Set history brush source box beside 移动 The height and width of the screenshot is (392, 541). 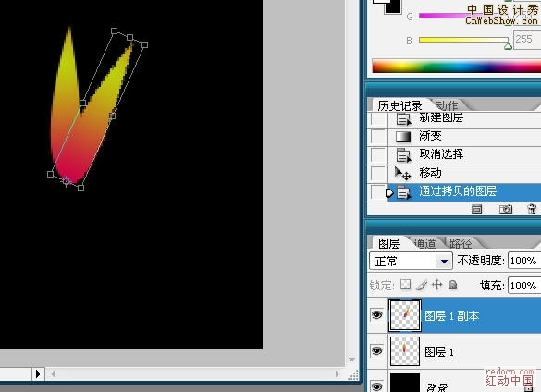coord(377,173)
